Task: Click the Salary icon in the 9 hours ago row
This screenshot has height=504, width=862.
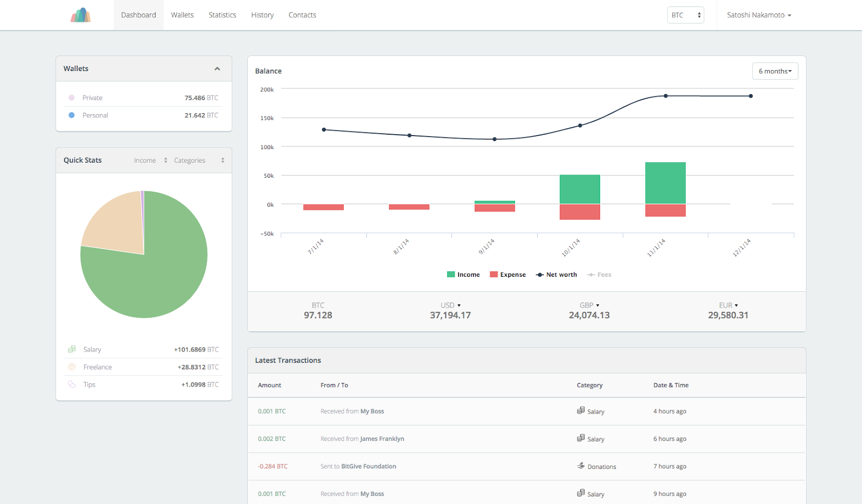Action: [x=581, y=493]
